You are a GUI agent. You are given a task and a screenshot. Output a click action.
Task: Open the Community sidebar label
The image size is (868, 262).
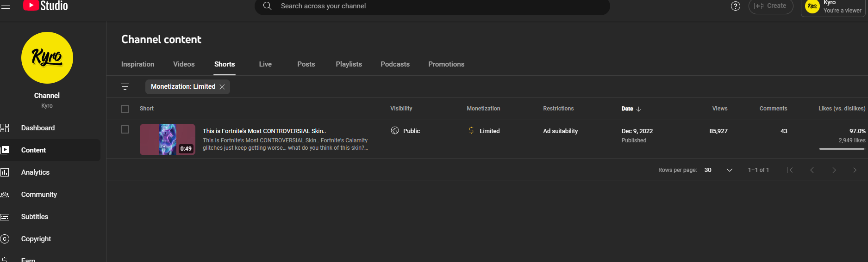(39, 195)
